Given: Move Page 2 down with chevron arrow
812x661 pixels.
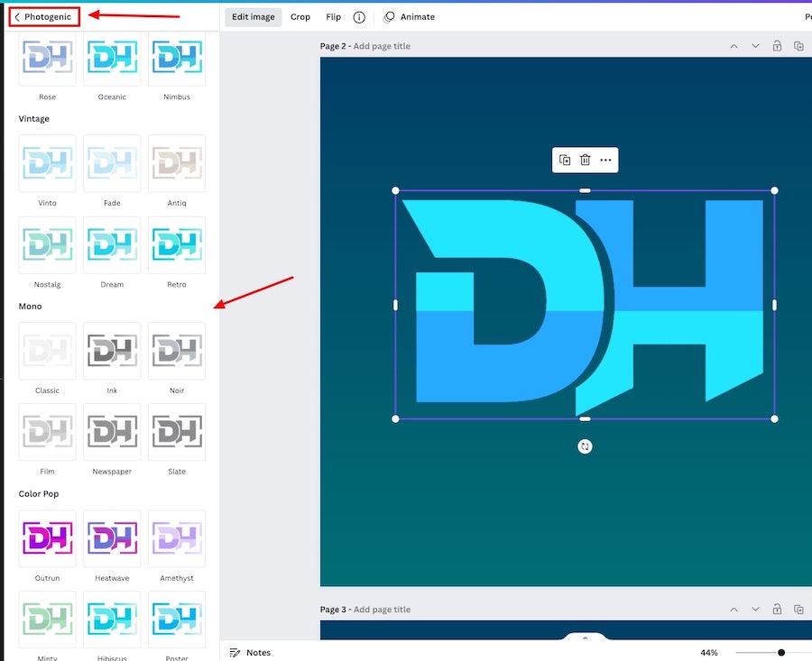Looking at the screenshot, I should click(x=755, y=46).
